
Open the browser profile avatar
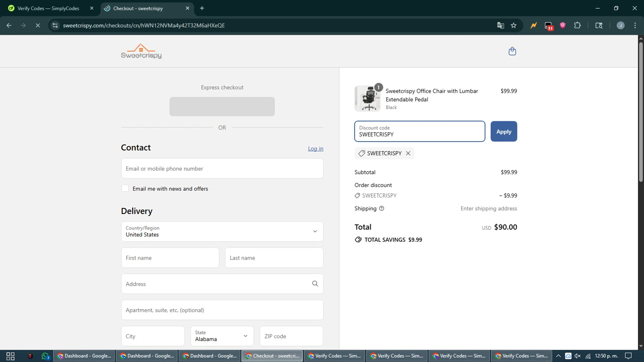point(620,25)
